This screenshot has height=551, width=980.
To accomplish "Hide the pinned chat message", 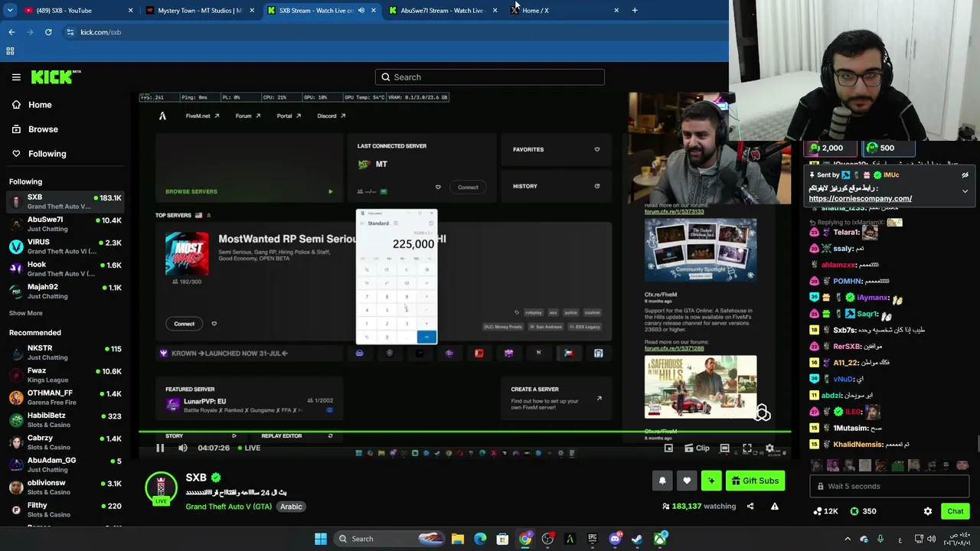I will pos(965,175).
